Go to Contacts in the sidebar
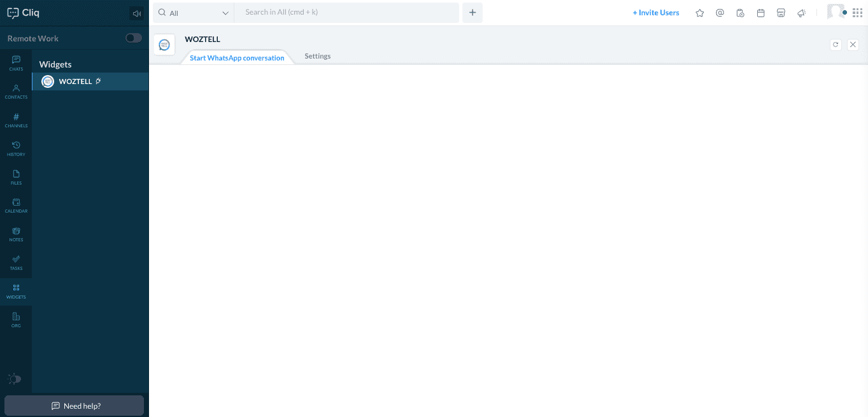868x417 pixels. [16, 92]
